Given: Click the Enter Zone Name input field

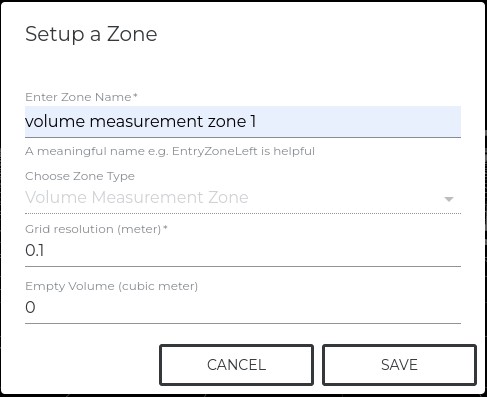Looking at the screenshot, I should [x=243, y=121].
